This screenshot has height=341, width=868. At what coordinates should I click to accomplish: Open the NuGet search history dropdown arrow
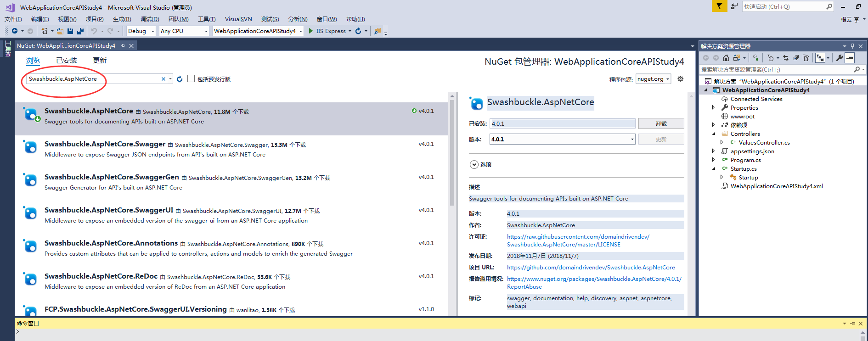170,79
